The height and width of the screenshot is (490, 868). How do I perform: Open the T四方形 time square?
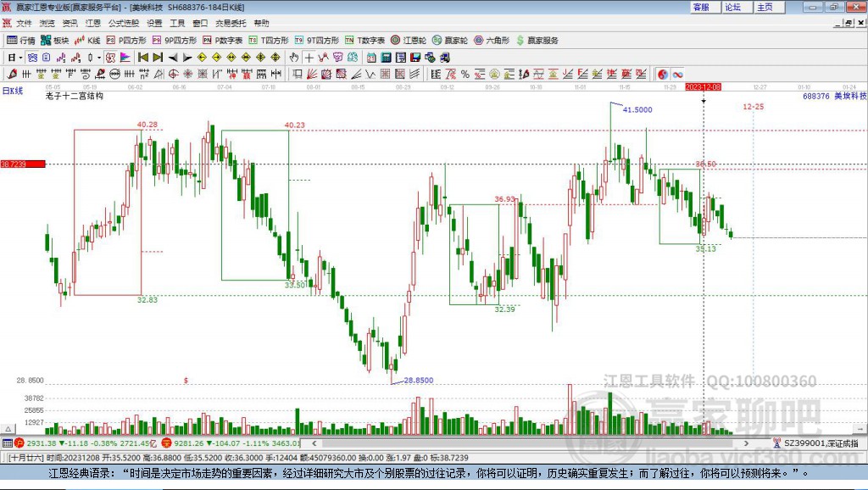tap(269, 41)
